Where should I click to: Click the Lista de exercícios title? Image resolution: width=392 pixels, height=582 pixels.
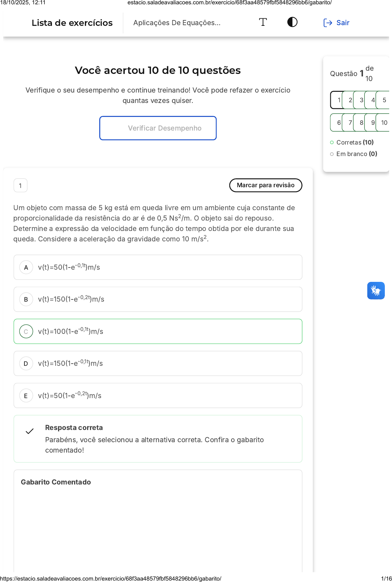coord(72,23)
